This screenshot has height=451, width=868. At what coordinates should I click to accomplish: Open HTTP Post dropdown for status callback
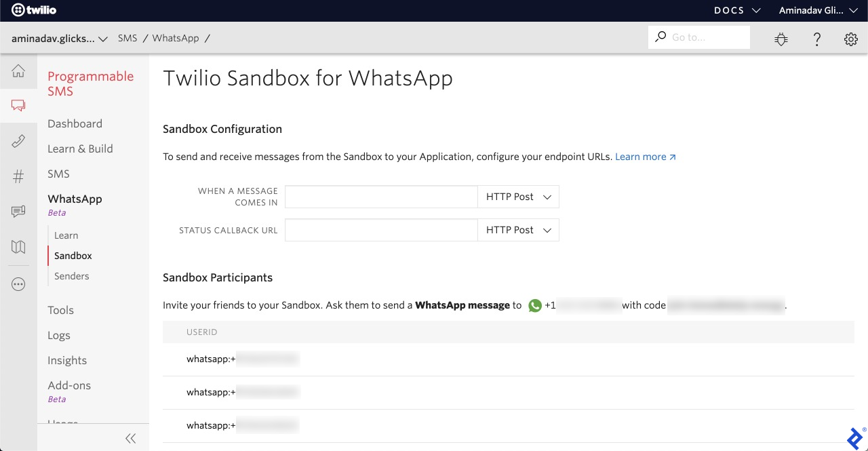(518, 230)
